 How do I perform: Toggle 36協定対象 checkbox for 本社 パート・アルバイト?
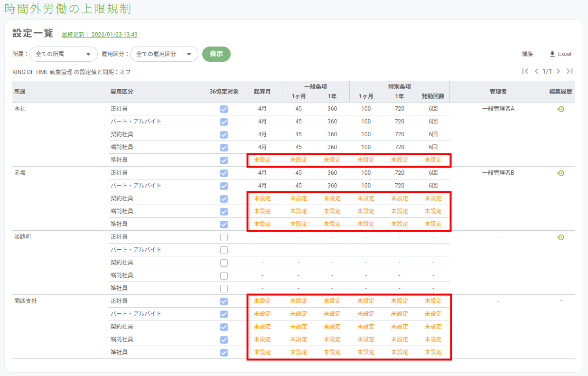tap(224, 122)
